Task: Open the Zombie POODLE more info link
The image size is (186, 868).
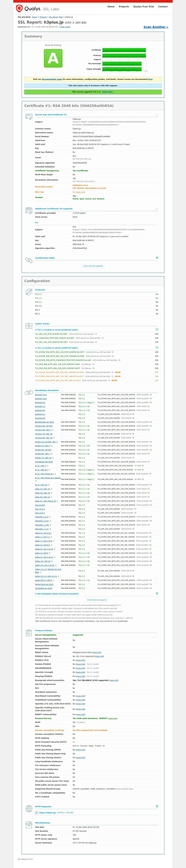Action: coord(80,664)
